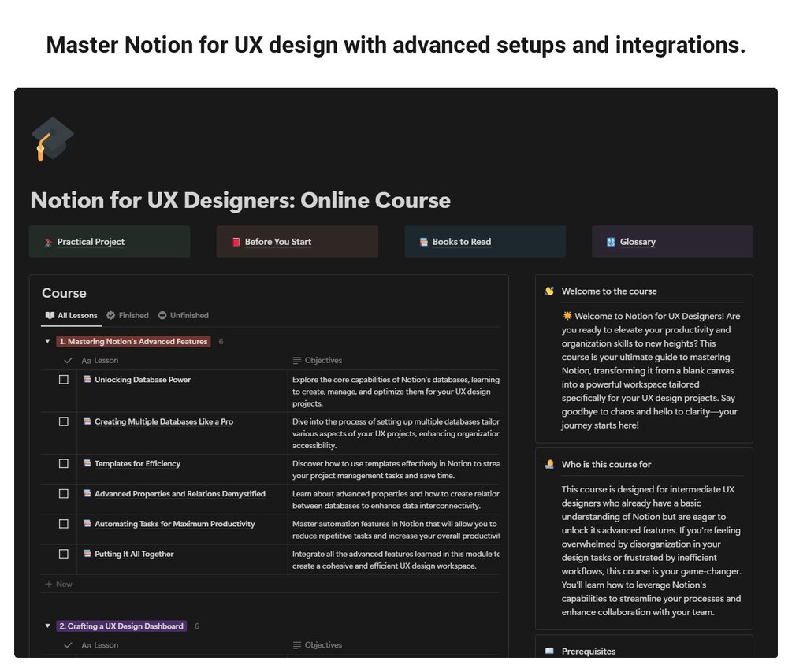Click the red book icon on Before You Start
Viewport: 792px width, 672px height.
(236, 242)
